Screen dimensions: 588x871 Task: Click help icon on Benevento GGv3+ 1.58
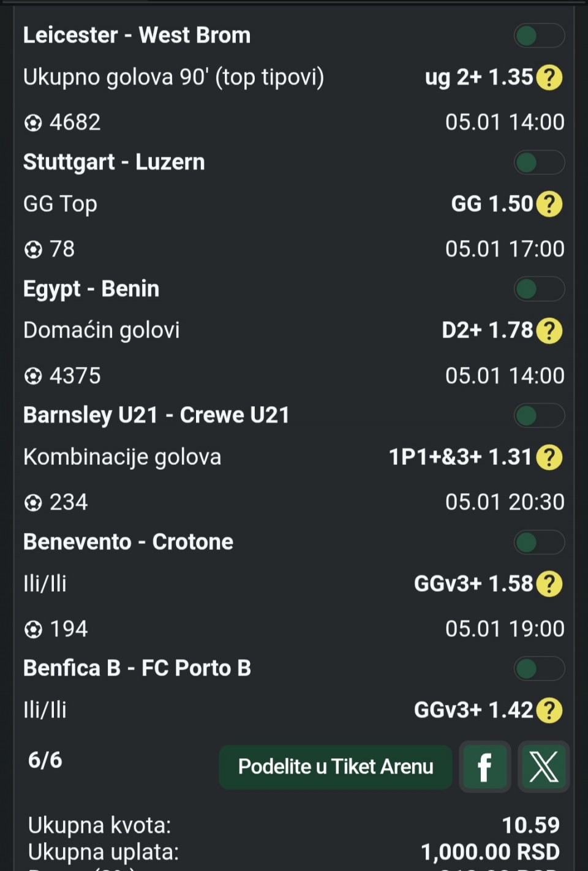(x=549, y=584)
